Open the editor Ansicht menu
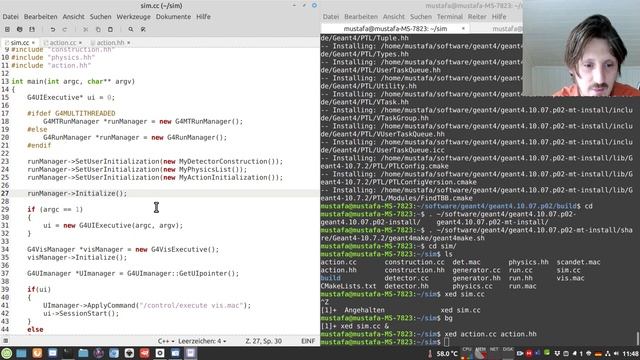 click(x=73, y=17)
